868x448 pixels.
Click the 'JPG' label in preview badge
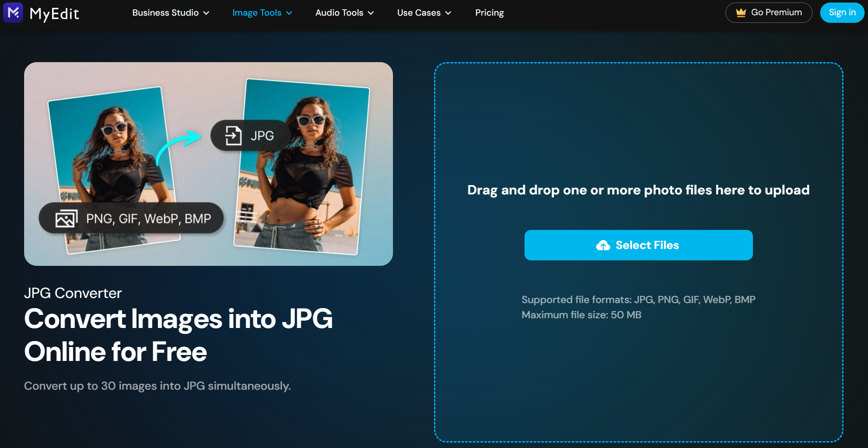point(262,136)
